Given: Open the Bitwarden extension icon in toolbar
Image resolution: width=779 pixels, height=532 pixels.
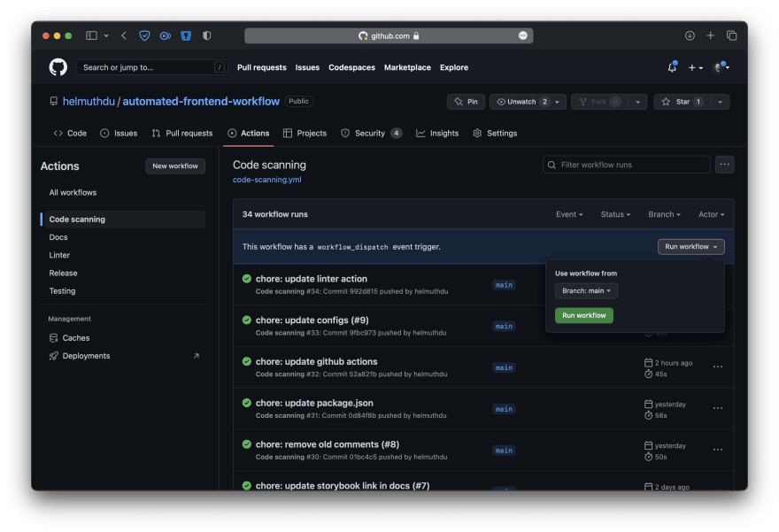Looking at the screenshot, I should [x=186, y=35].
